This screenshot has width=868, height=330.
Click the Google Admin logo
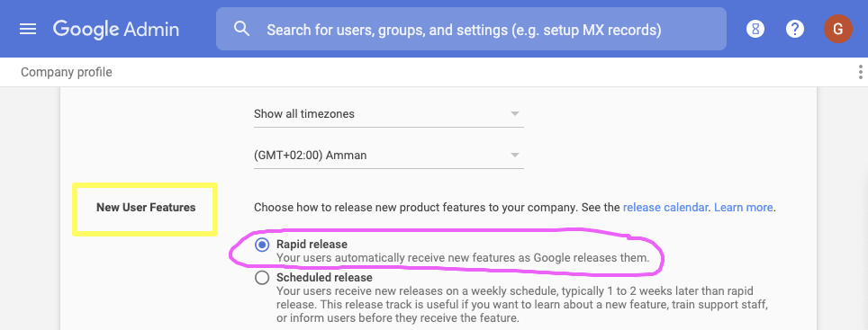pos(116,29)
